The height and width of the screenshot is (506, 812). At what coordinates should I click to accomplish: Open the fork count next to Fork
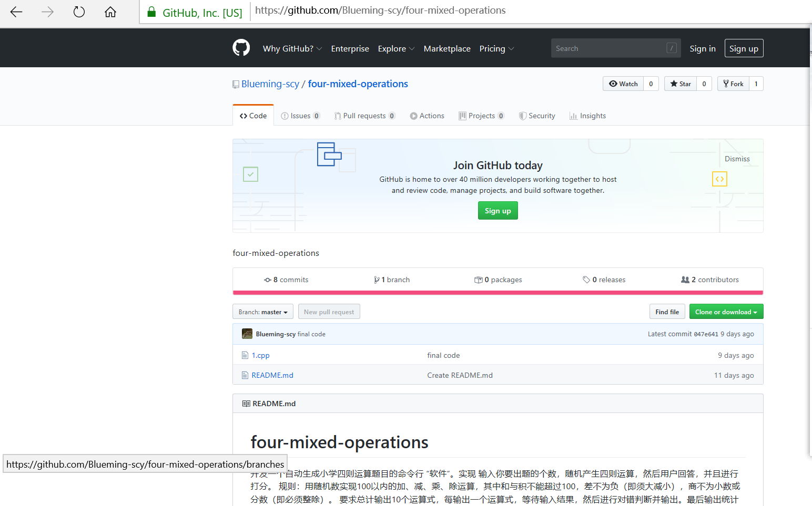tap(756, 84)
